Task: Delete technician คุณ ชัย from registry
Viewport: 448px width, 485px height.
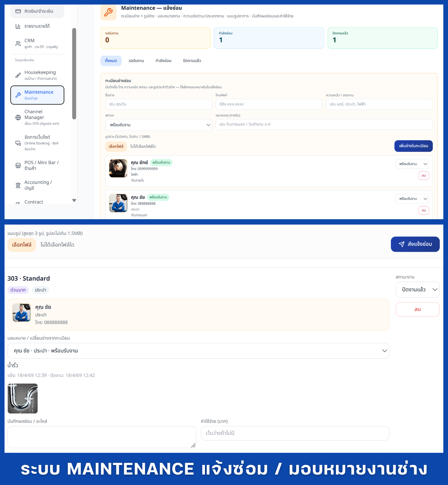Action: coord(424,210)
